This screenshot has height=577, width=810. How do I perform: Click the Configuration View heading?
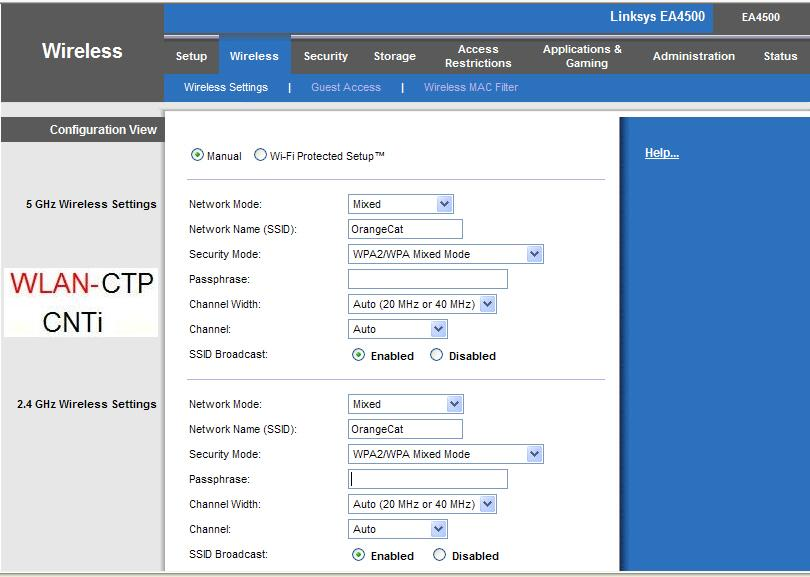tap(103, 130)
